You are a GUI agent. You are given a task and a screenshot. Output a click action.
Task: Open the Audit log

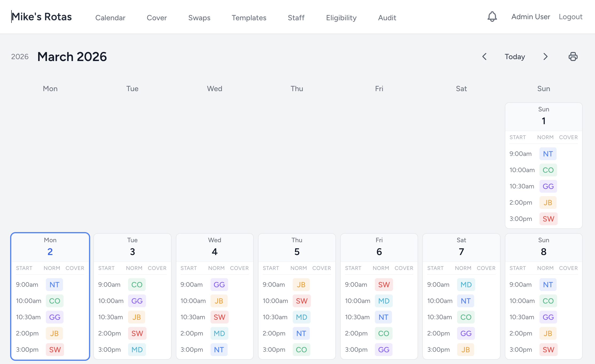[387, 18]
